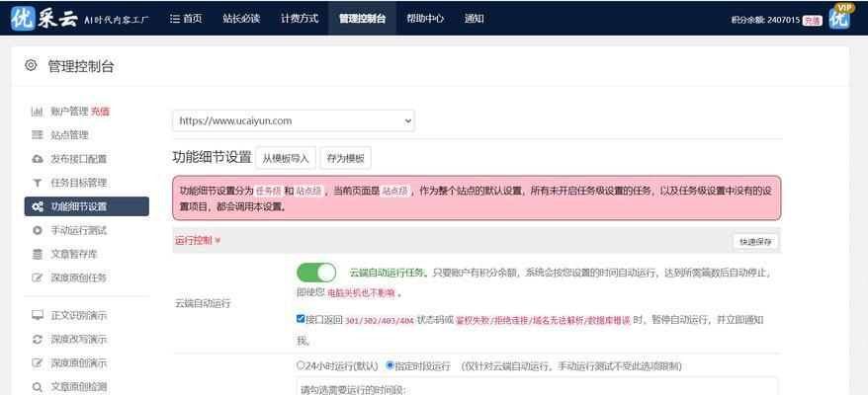Open the 站长必读 menu item
The height and width of the screenshot is (395, 868).
(x=241, y=18)
